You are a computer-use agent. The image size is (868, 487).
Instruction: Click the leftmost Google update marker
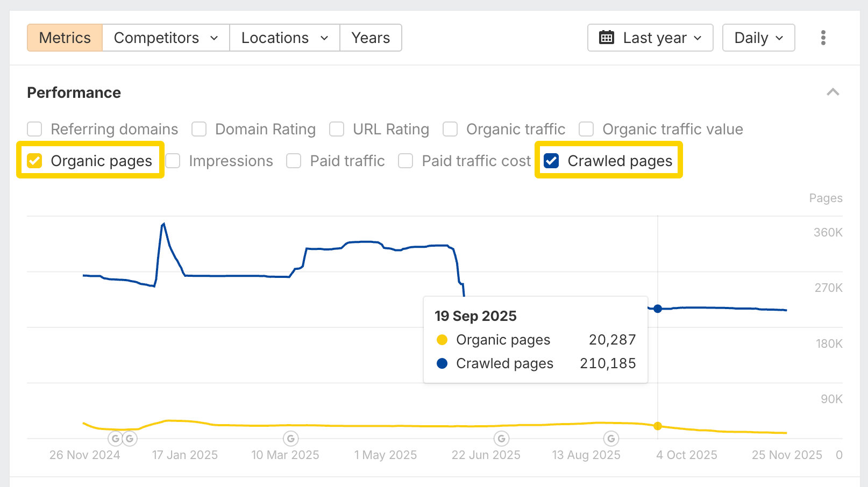115,439
